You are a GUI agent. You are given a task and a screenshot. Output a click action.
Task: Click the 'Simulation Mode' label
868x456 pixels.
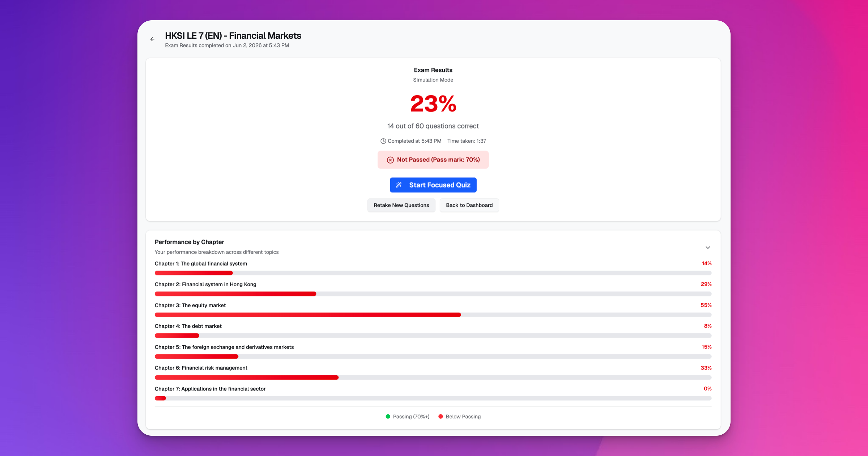433,80
